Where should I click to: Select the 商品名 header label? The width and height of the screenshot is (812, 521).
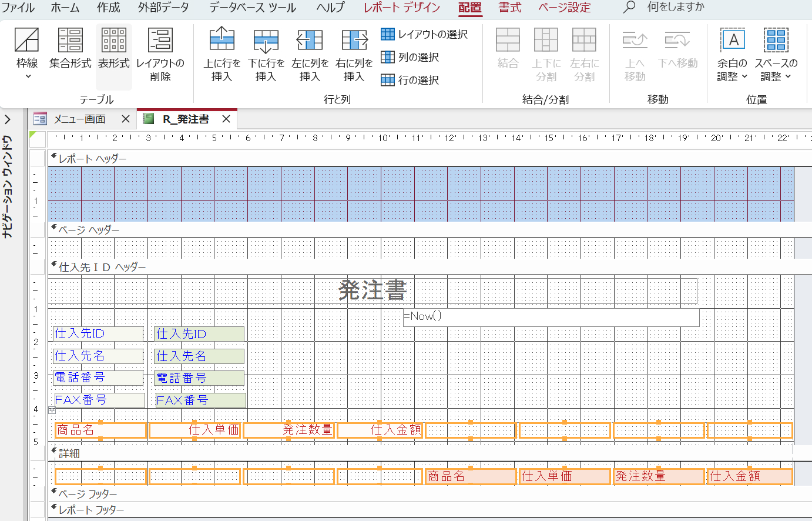tap(100, 430)
